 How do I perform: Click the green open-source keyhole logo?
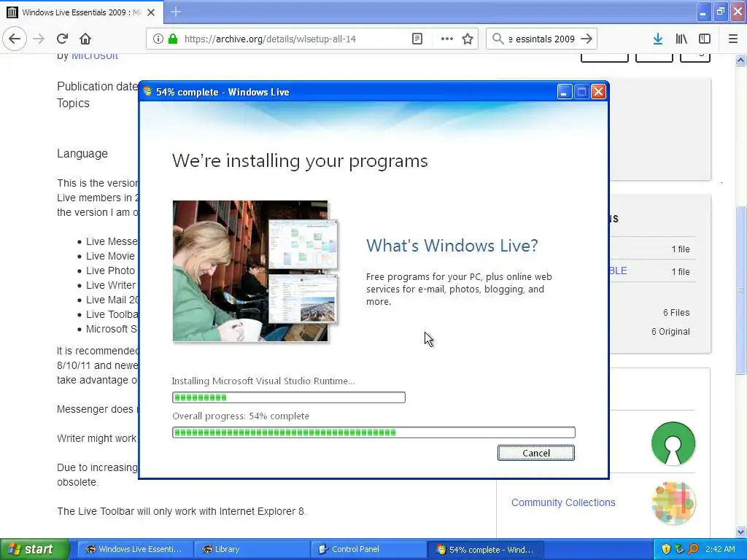[x=673, y=443]
